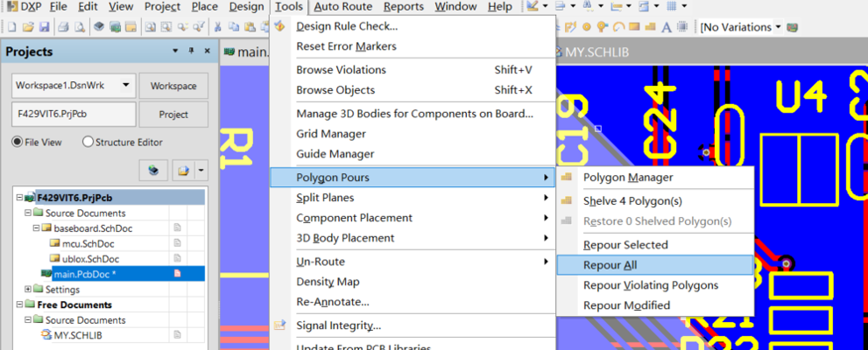Select the Place Polygon Plane icon

pos(651,27)
